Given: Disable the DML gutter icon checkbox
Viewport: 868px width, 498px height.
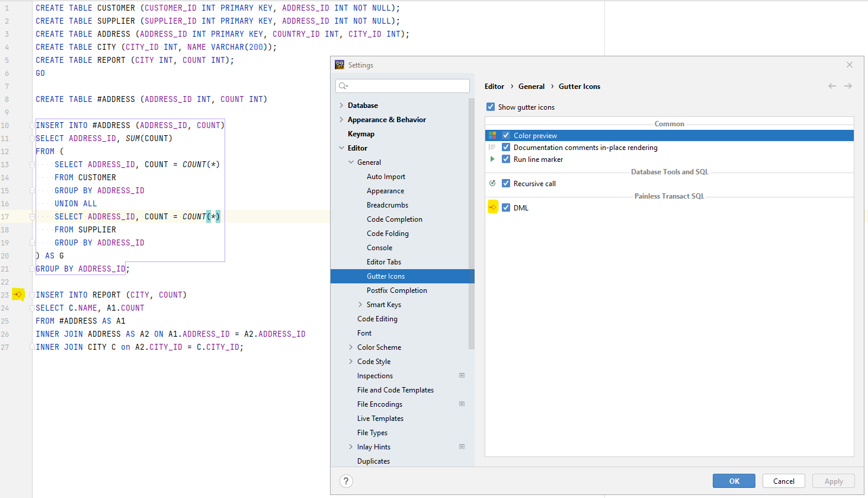Looking at the screenshot, I should (x=506, y=207).
